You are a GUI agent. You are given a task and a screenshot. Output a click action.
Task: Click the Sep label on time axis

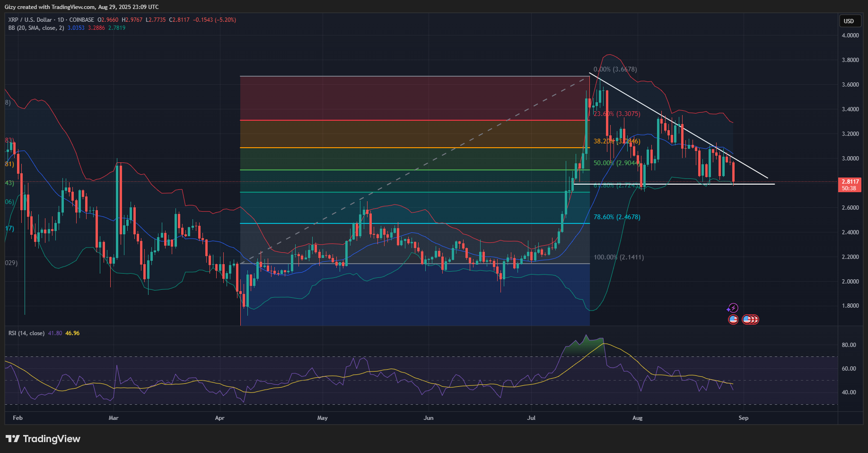744,418
